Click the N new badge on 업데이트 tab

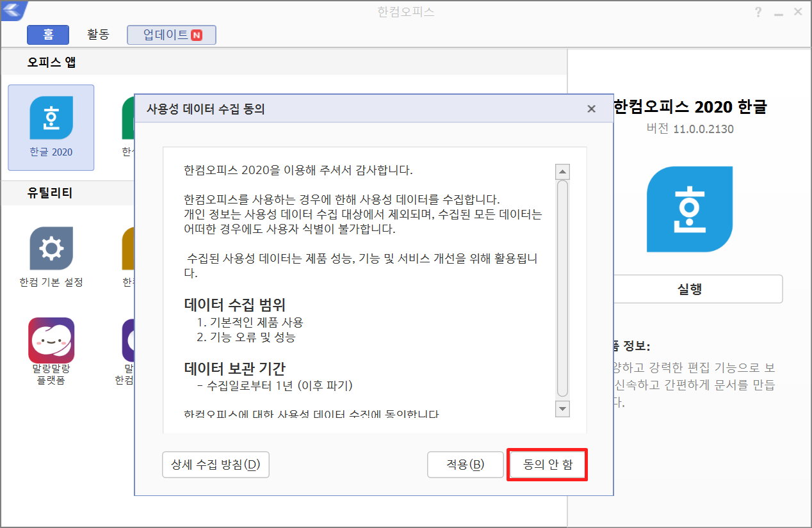coord(197,35)
